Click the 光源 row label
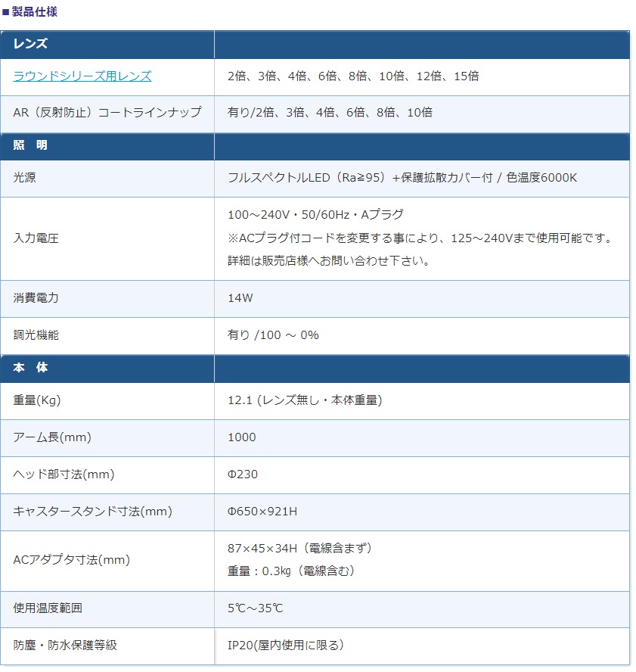Viewport: 636px width, 672px height. coord(24,178)
